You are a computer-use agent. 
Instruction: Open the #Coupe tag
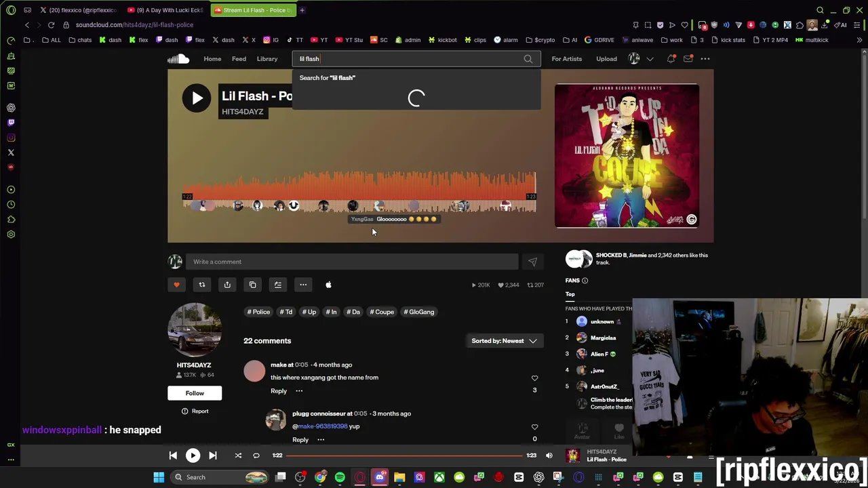[x=382, y=312]
